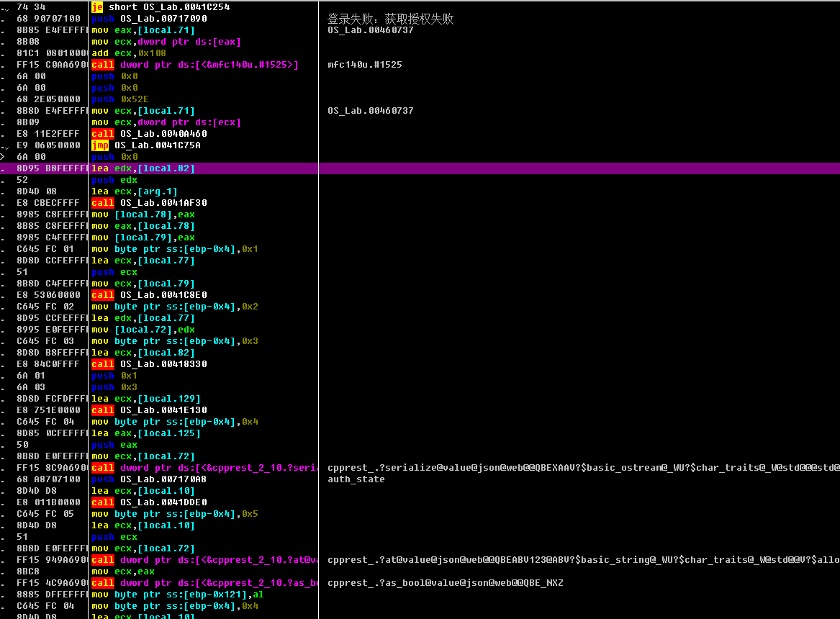Click 'push 0x3' instruction

[114, 387]
